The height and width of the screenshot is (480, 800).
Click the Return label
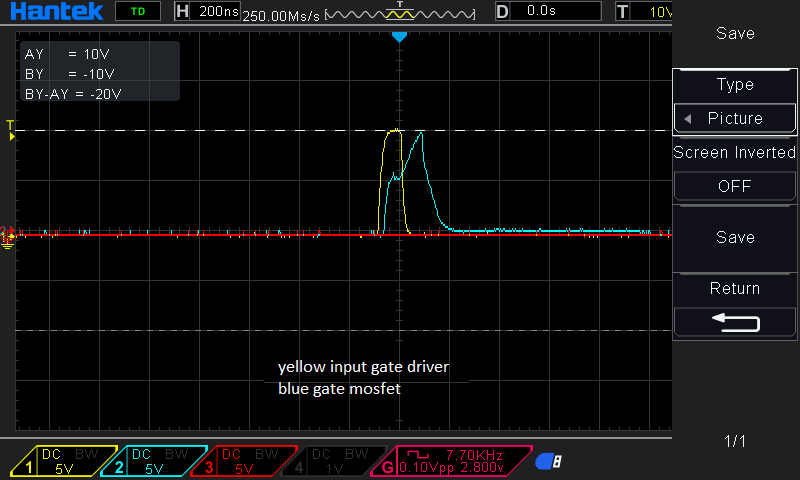[735, 289]
